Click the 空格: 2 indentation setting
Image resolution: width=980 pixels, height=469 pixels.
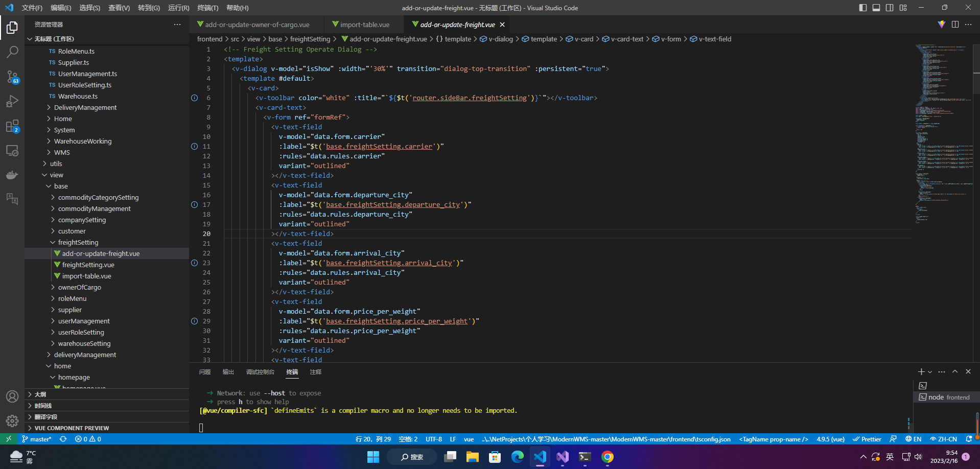point(408,439)
